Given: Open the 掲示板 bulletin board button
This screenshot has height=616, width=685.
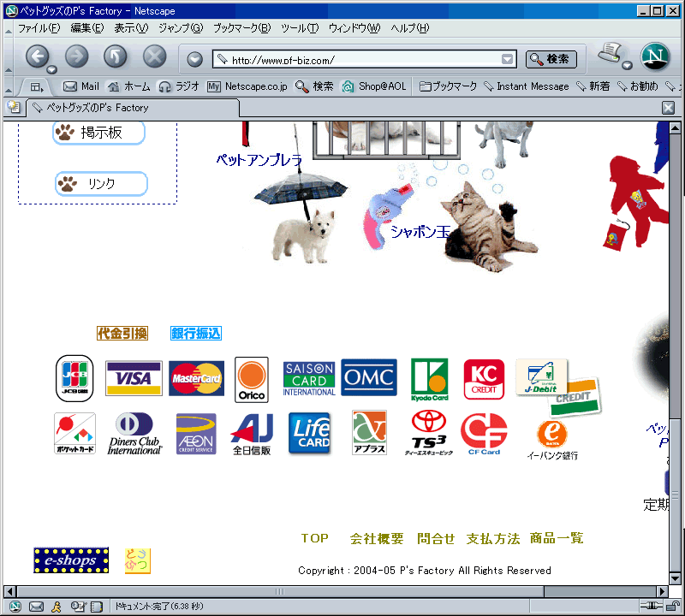Looking at the screenshot, I should (x=98, y=133).
